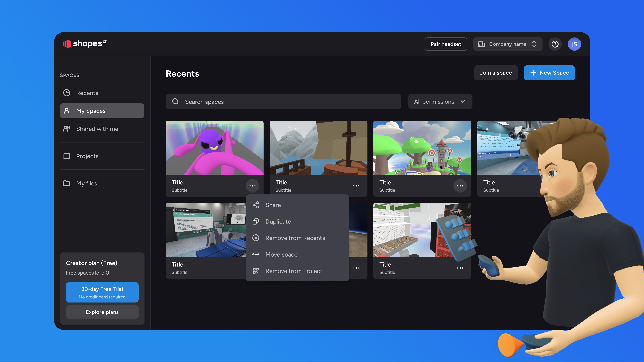The image size is (644, 362).
Task: Click the All permissions chevron arrow
Action: [463, 101]
